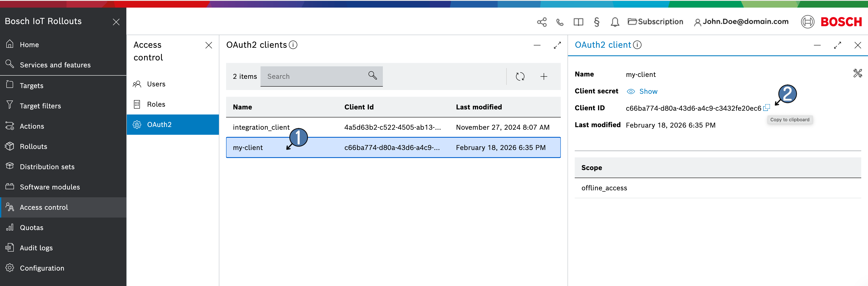Click the legal paragraph symbol icon
The height and width of the screenshot is (286, 868).
click(x=596, y=22)
